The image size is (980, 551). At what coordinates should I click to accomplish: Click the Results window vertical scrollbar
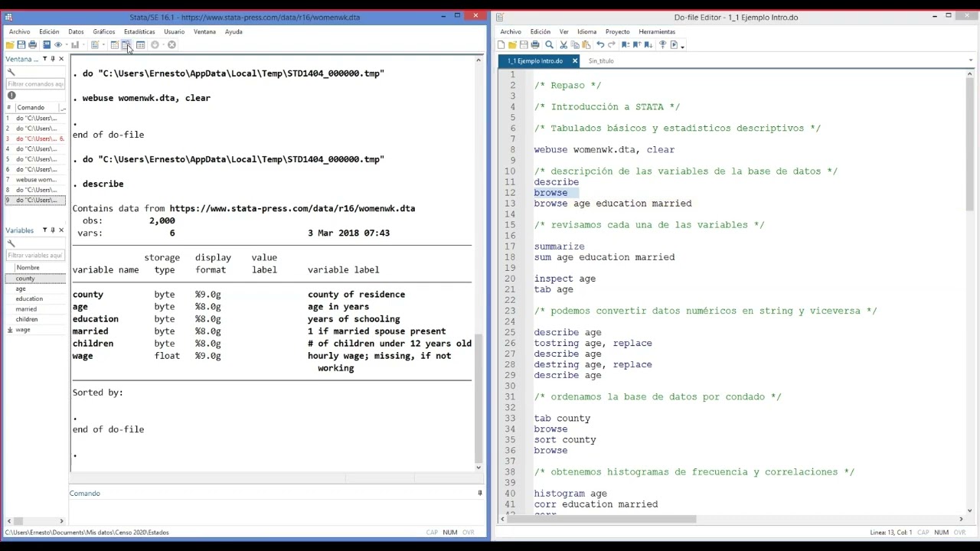click(x=479, y=398)
